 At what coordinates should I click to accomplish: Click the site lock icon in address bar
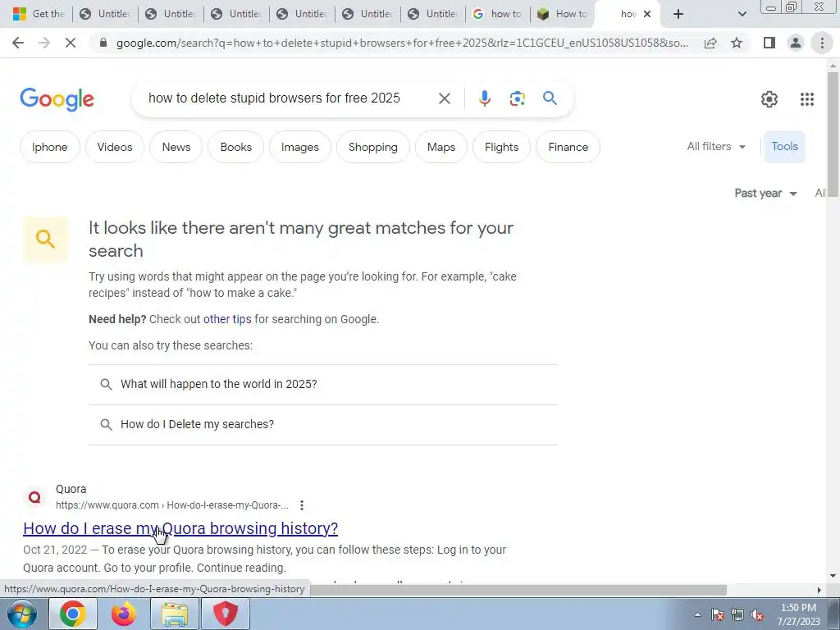pos(103,43)
